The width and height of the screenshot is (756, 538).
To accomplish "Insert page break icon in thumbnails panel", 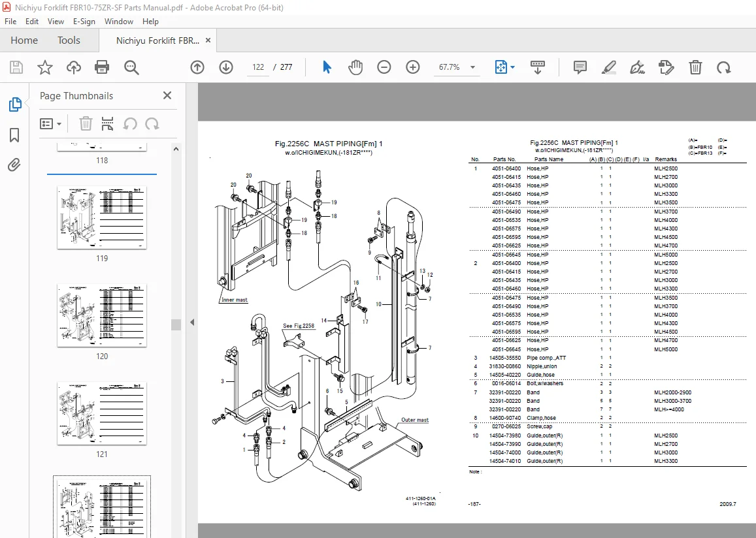I will coord(108,124).
